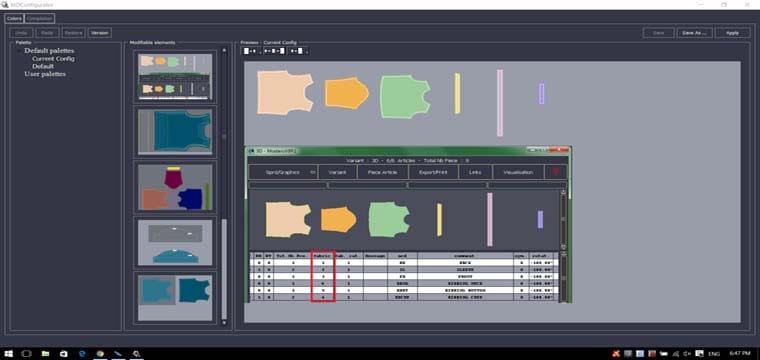
Task: Click Export/Print menu in preview Modaris window
Action: pos(433,172)
